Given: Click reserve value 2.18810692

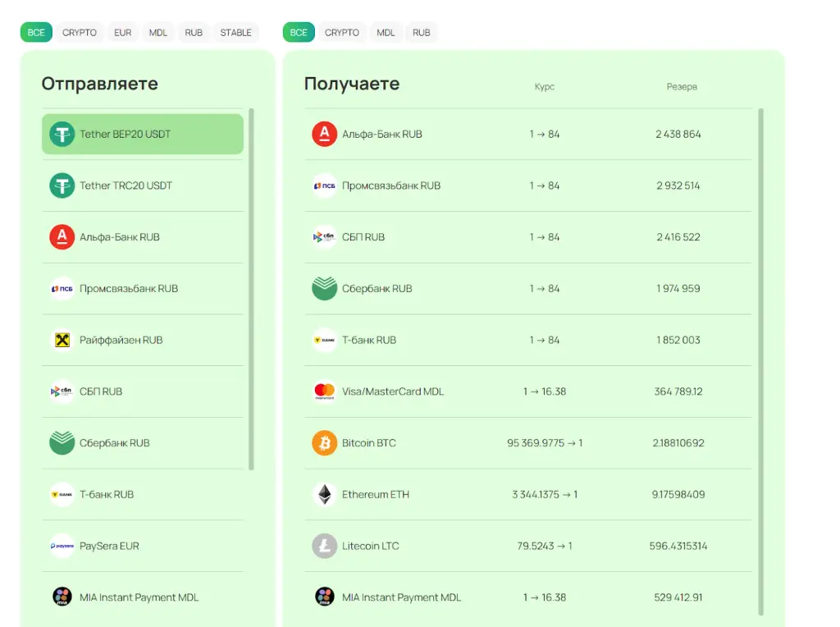Looking at the screenshot, I should click(678, 442).
